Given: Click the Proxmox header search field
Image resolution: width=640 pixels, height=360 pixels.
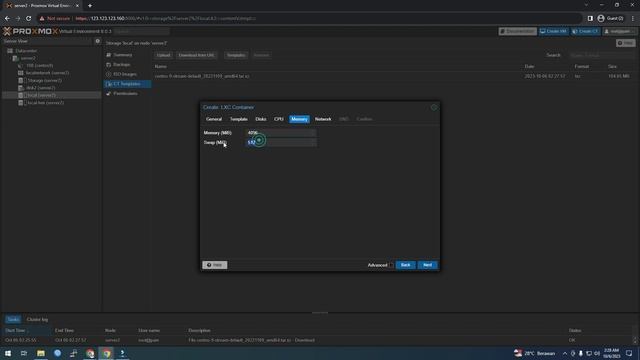Looking at the screenshot, I should [142, 31].
